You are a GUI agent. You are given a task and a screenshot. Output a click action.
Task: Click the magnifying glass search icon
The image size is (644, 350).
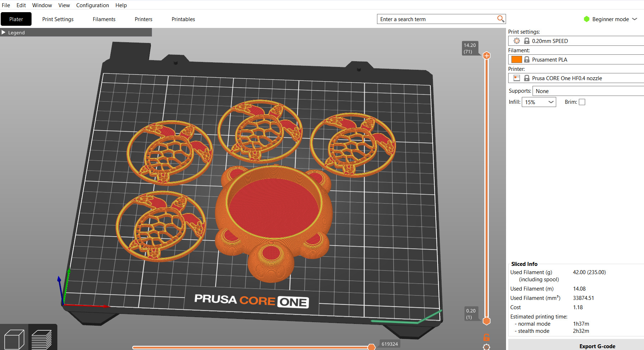pos(501,19)
